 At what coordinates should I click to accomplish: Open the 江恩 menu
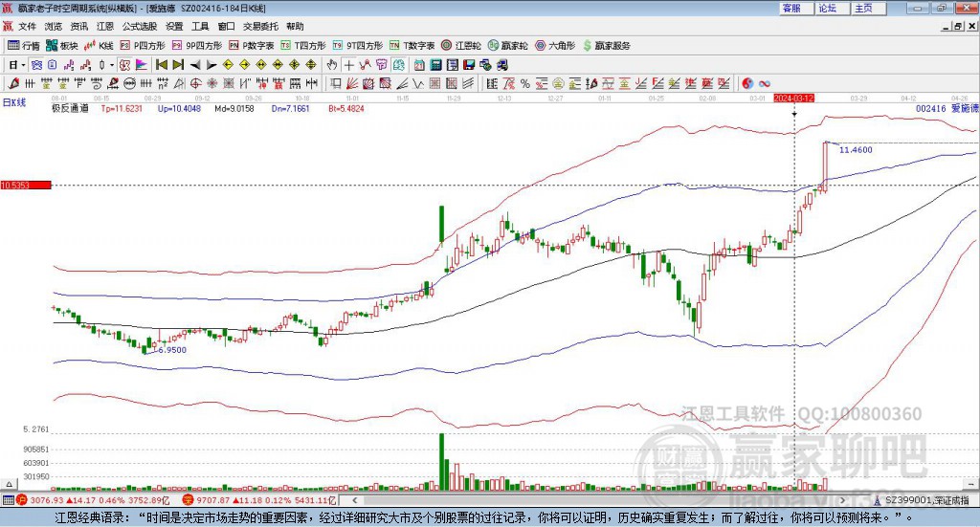click(105, 26)
